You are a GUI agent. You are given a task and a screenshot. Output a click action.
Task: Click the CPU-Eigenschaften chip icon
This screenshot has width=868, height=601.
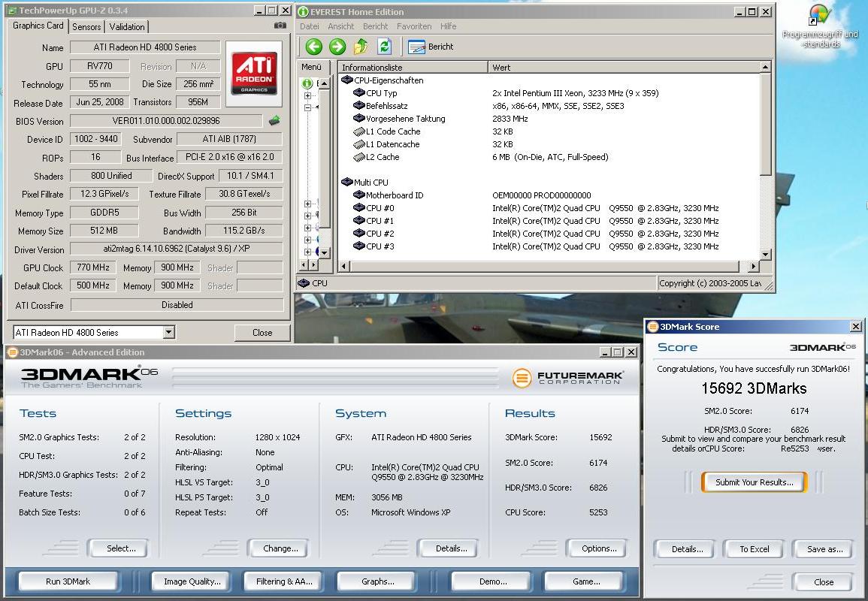pos(347,80)
